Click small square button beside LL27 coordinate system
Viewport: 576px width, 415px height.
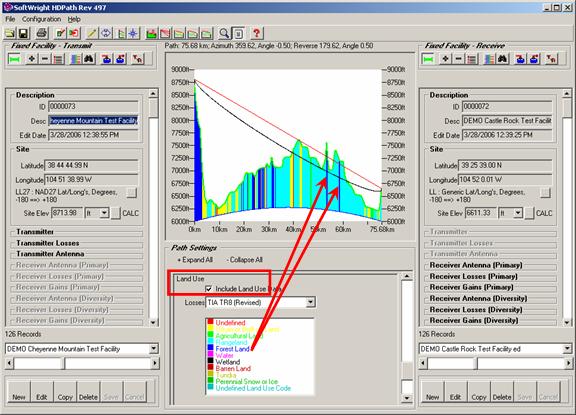point(132,192)
